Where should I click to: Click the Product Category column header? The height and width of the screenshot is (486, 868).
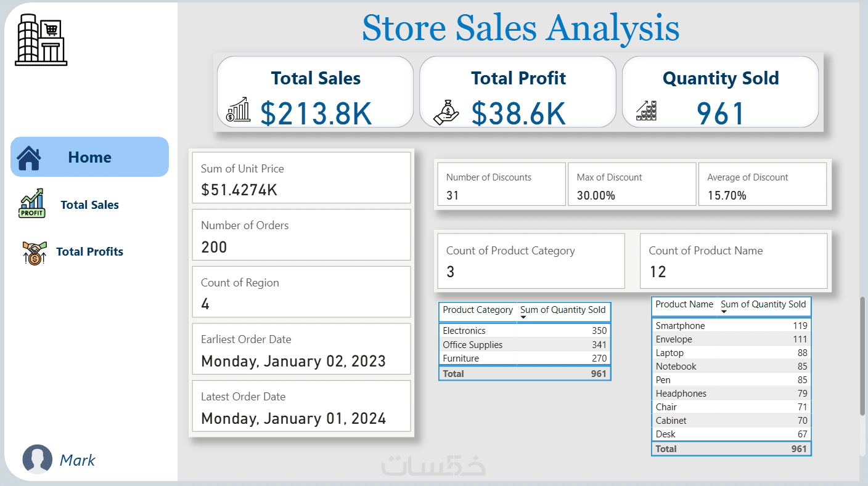[477, 310]
